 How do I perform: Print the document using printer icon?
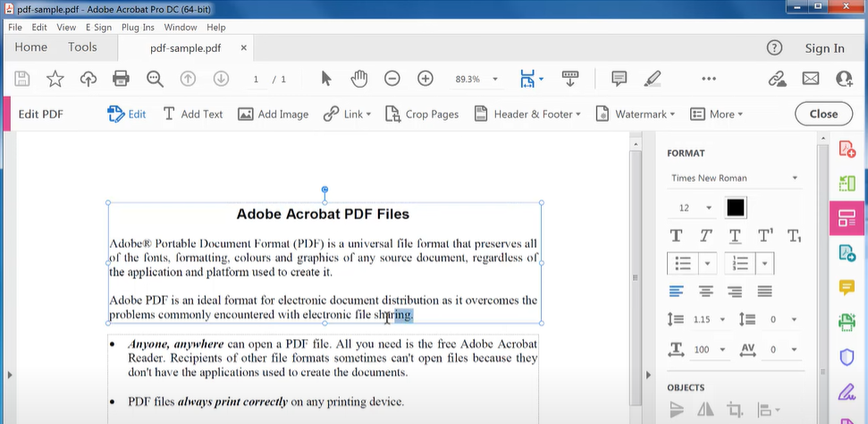coord(121,79)
